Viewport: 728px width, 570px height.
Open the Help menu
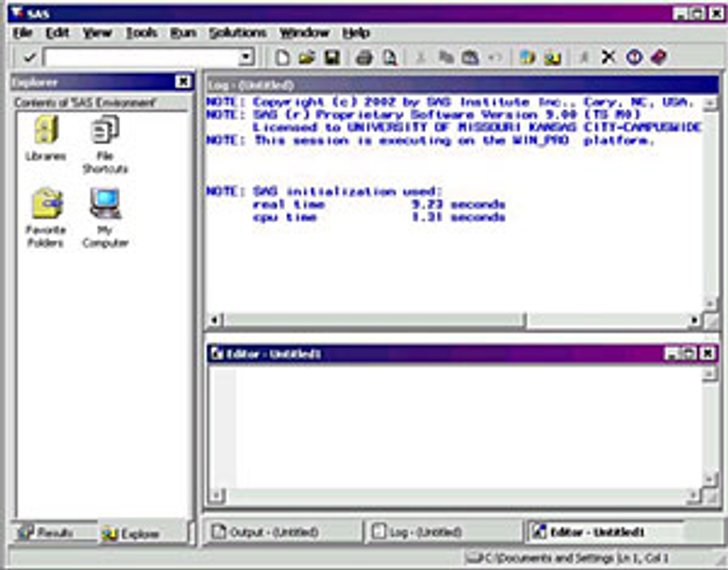coord(356,33)
